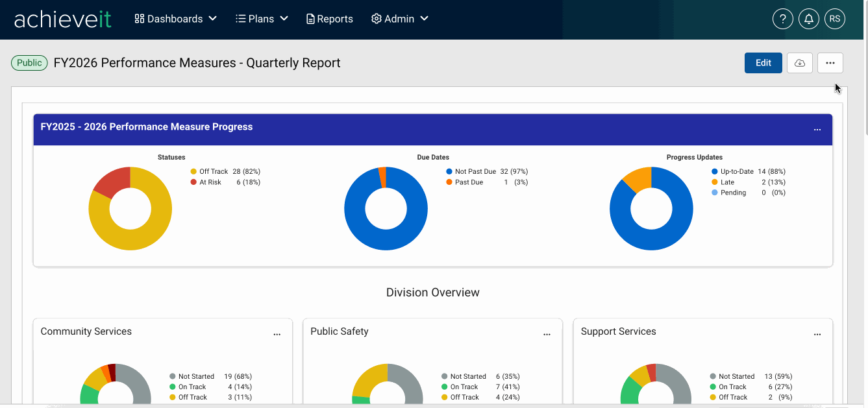Open the RS user avatar menu
This screenshot has height=408, width=868.
tap(835, 19)
